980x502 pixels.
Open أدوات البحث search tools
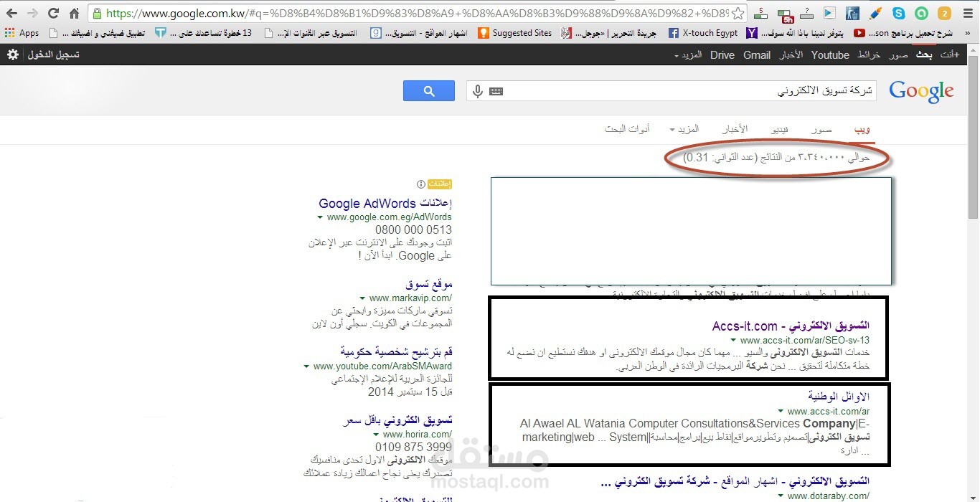627,129
